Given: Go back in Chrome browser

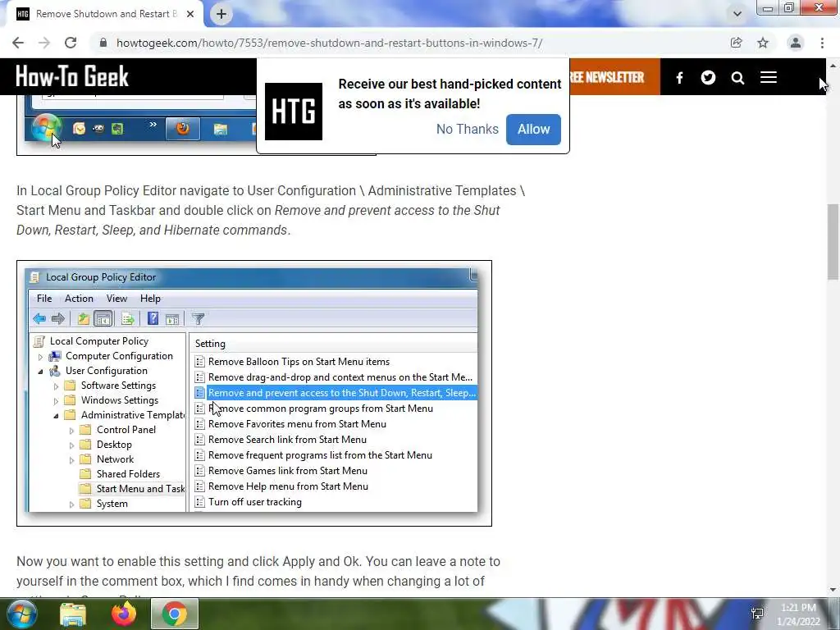Looking at the screenshot, I should [x=18, y=43].
